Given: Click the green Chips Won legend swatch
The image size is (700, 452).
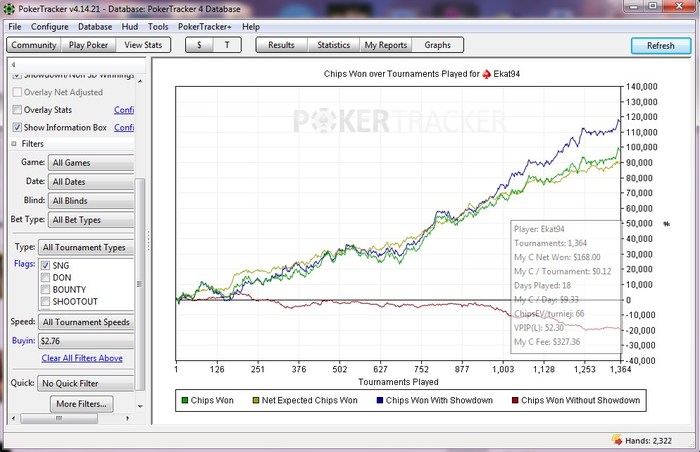Looking at the screenshot, I should (x=184, y=400).
